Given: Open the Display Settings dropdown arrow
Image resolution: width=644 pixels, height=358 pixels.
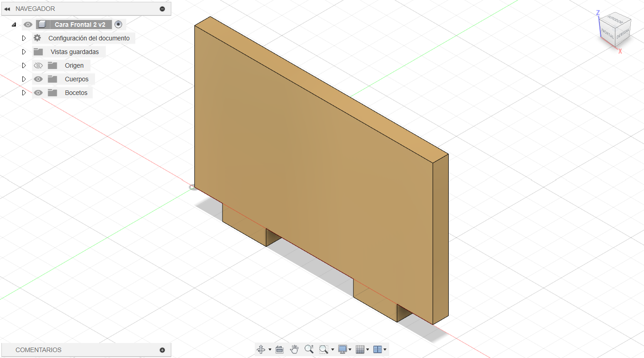Looking at the screenshot, I should point(350,350).
